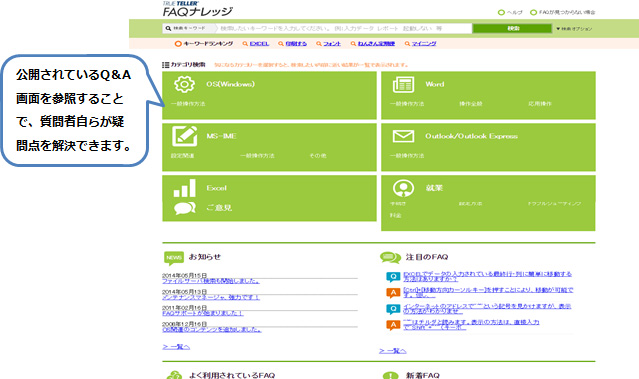Open 一覧へ link under 注目のFAQ
Viewport: 639px width, 379px height.
click(392, 351)
